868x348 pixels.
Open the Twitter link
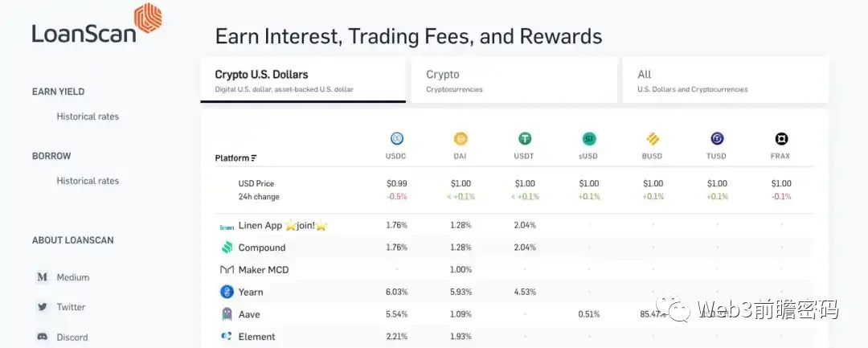[x=71, y=307]
